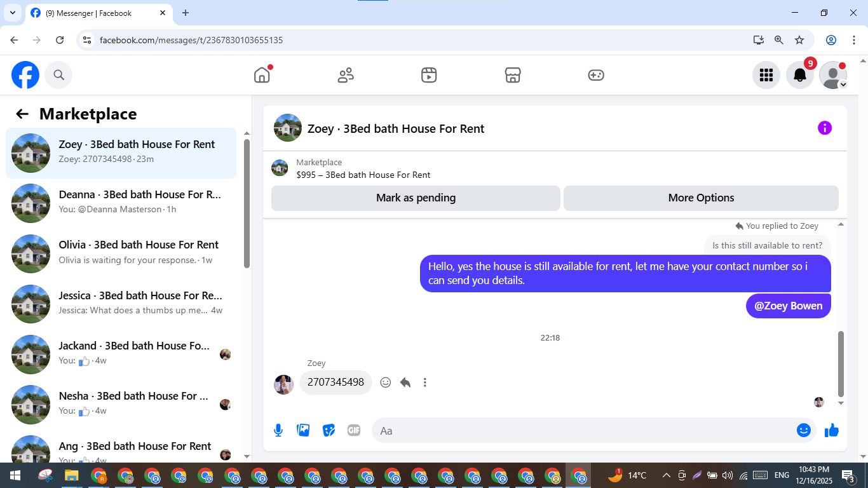This screenshot has height=488, width=868.
Task: Click the back arrow beside Marketplace heading
Action: pyautogui.click(x=22, y=114)
